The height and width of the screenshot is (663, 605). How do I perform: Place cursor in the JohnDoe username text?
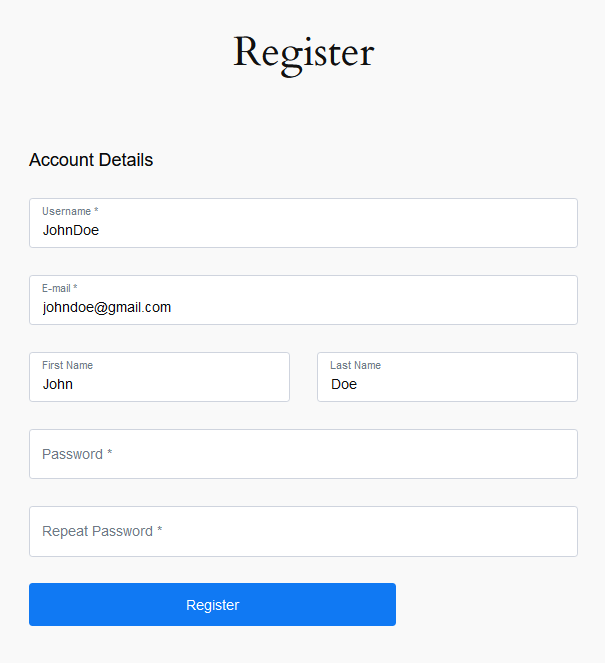[x=71, y=230]
